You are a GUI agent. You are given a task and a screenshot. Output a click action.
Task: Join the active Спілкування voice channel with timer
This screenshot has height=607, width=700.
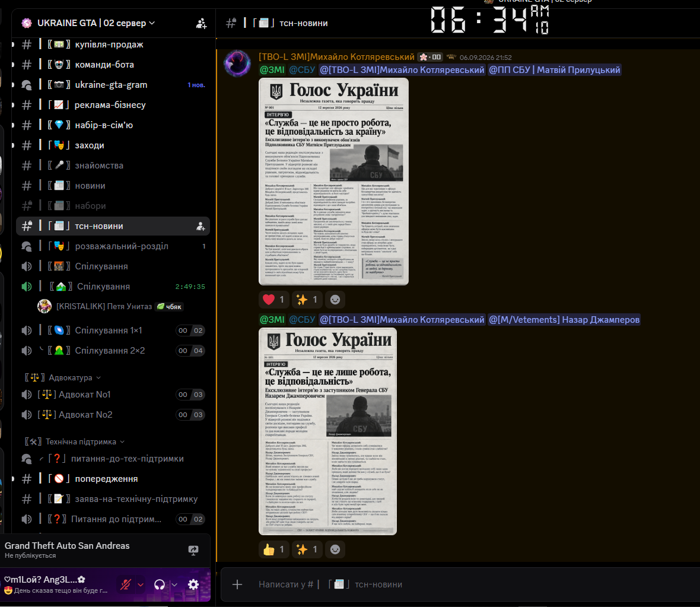113,287
